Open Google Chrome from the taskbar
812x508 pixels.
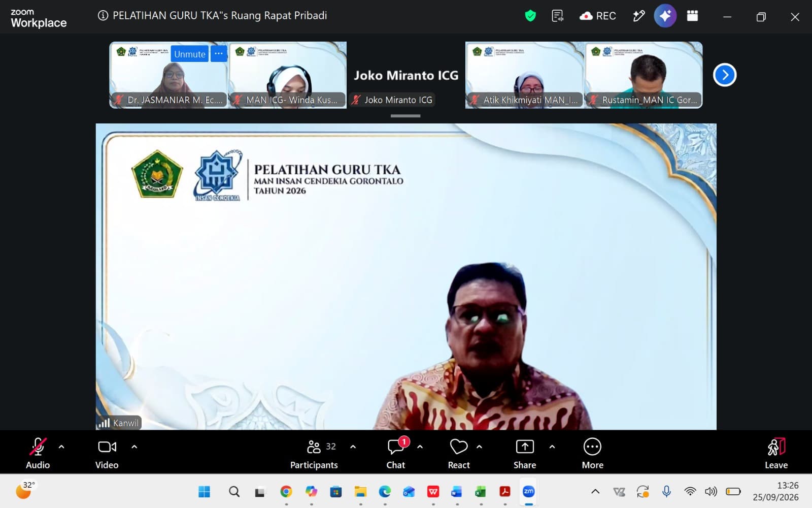(286, 492)
